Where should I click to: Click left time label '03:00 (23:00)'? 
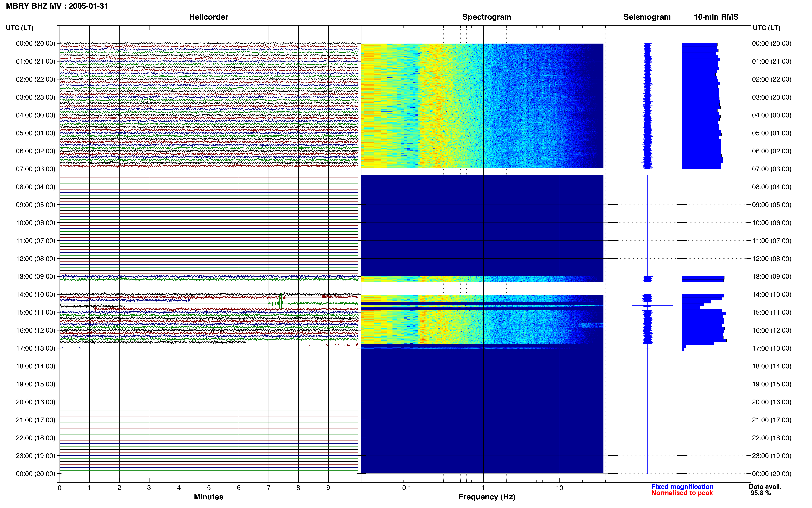(36, 97)
